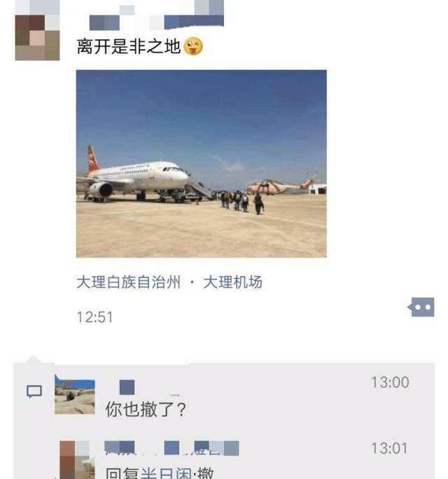This screenshot has height=479, width=448.
Task: Select the post text 离开是非之地
Action: tap(129, 46)
